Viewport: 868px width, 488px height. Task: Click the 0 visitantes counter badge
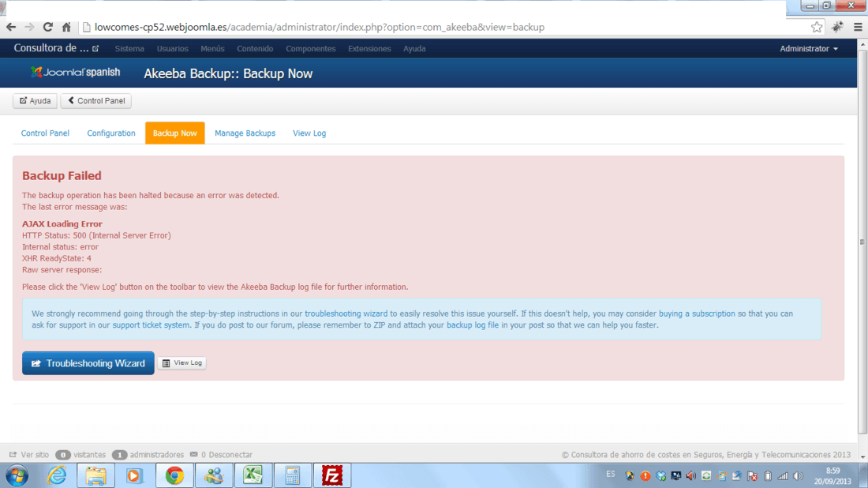point(63,455)
